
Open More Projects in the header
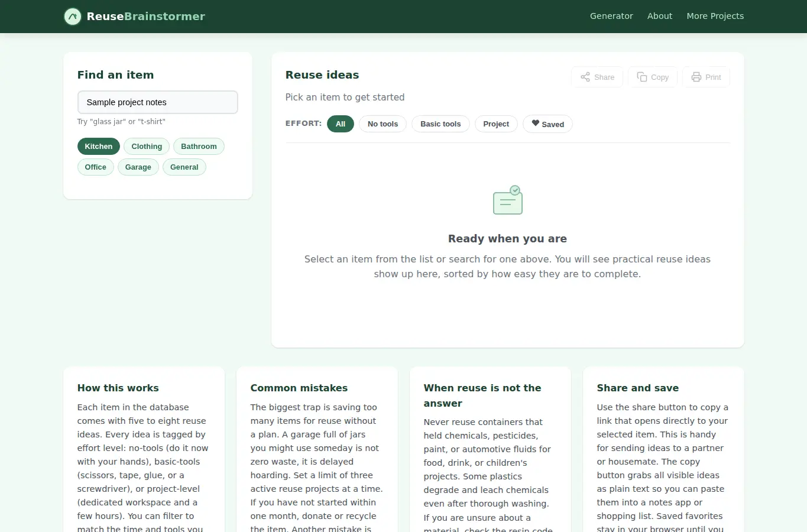(x=715, y=16)
